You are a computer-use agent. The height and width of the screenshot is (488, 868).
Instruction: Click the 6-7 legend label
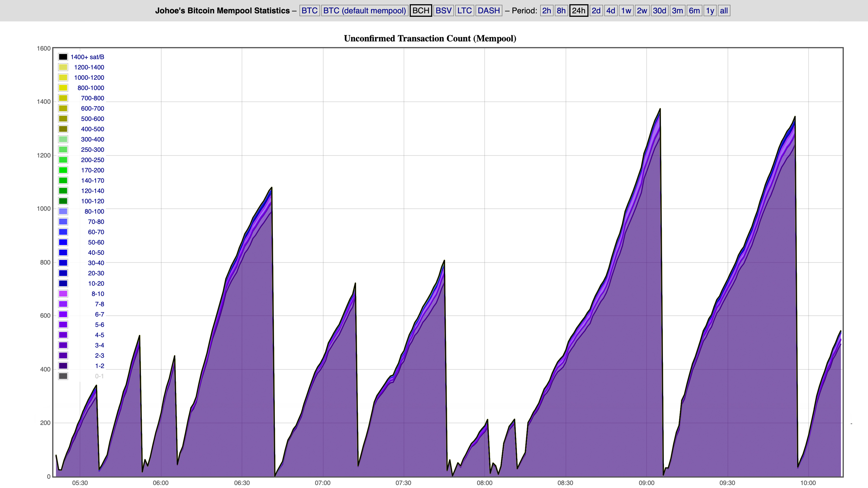(x=99, y=314)
